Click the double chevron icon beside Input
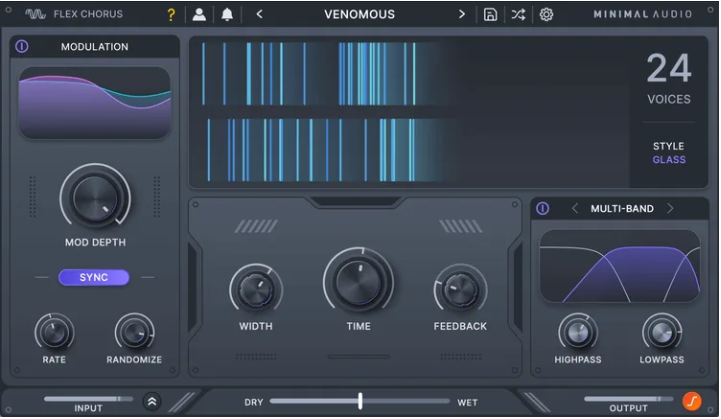The image size is (721, 419). point(152,401)
